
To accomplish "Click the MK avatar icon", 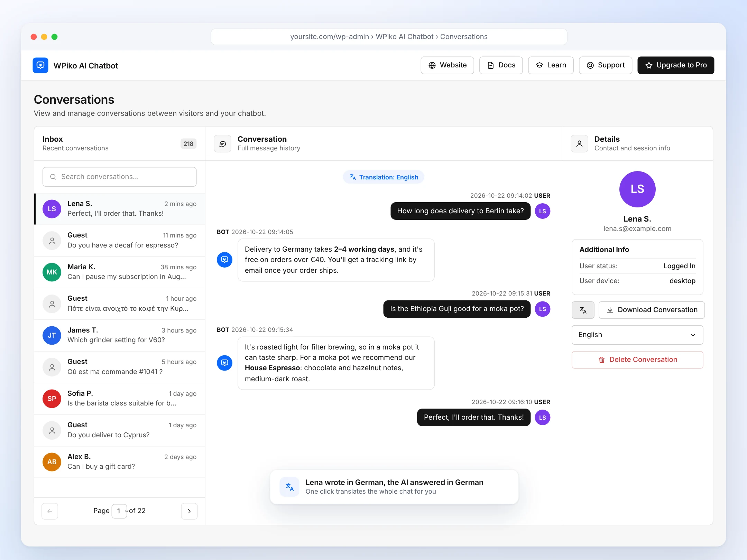I will coord(52,272).
